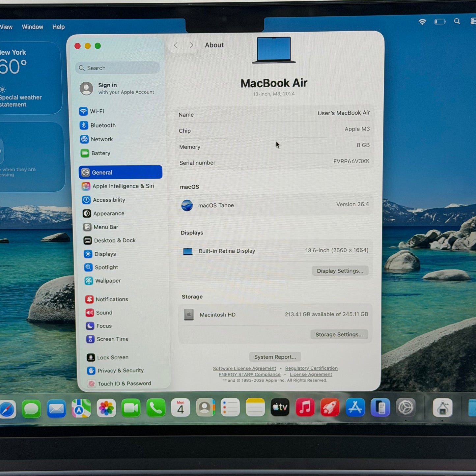
Task: Open Calendar app in Dock
Action: point(181,408)
